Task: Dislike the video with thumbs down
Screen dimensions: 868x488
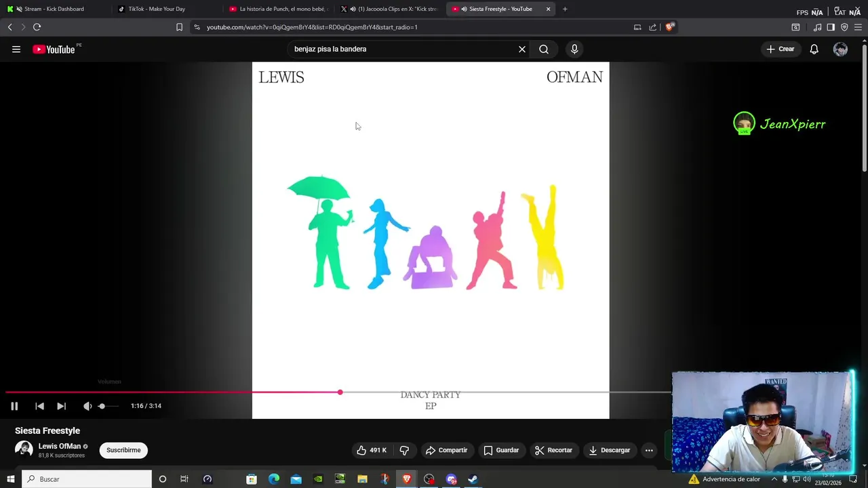Action: pos(404,450)
